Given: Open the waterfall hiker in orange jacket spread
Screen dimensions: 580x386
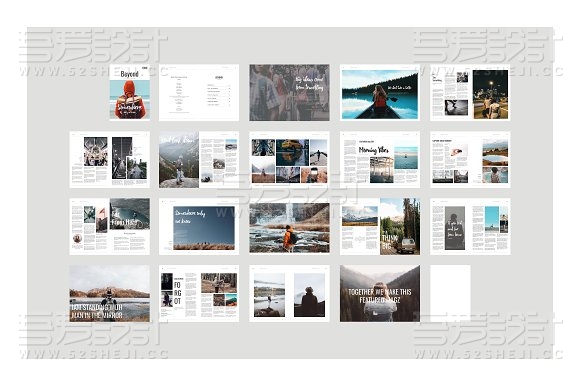Looking at the screenshot, I should (x=289, y=226).
